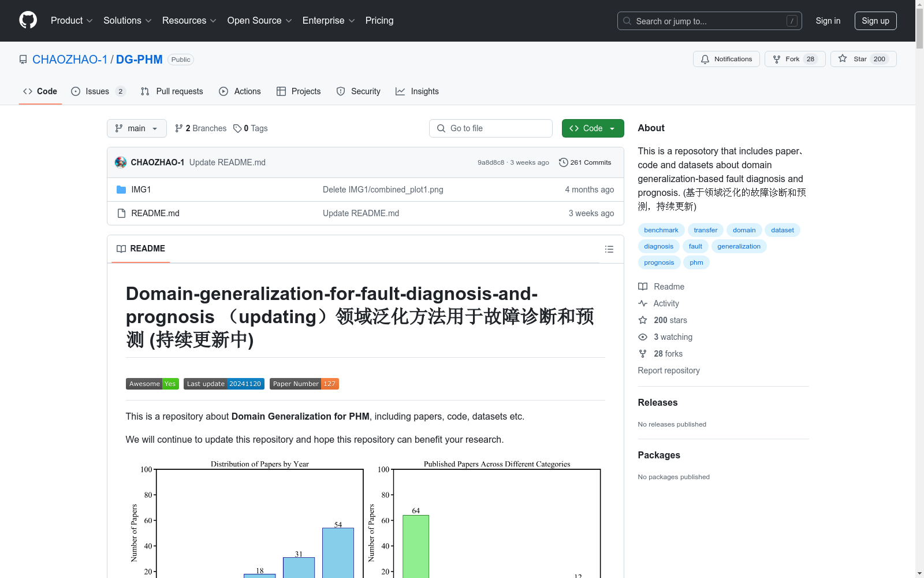Click the Report repository link
The image size is (924, 578).
669,370
